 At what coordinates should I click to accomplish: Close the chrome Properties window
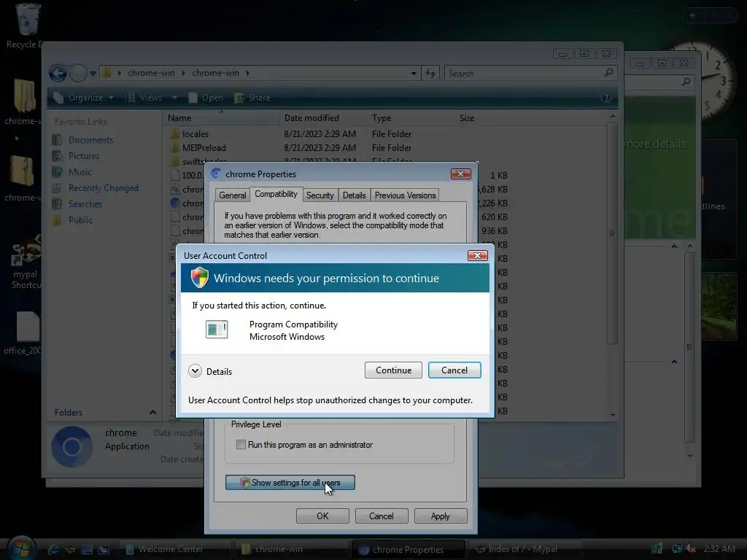pos(461,174)
